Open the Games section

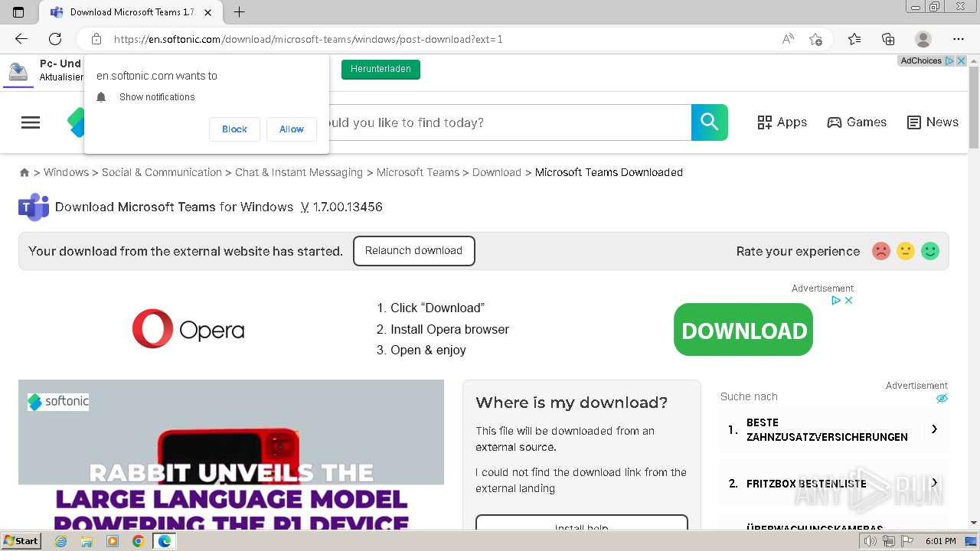click(857, 122)
